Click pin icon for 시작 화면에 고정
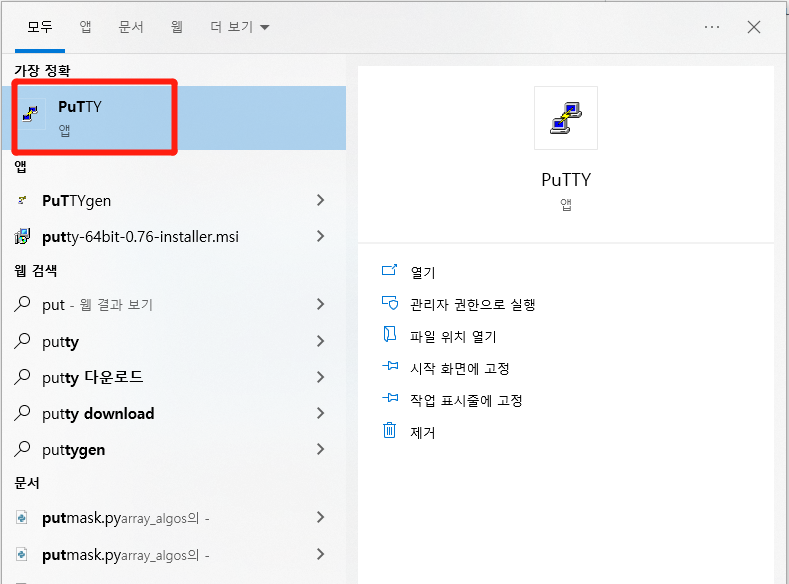Image resolution: width=789 pixels, height=584 pixels. [390, 366]
